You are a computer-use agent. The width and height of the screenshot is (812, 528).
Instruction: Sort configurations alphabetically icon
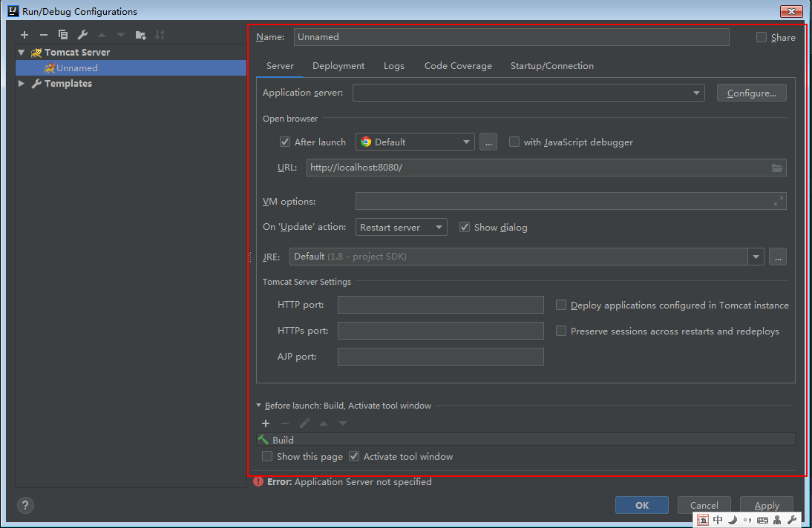pos(160,35)
